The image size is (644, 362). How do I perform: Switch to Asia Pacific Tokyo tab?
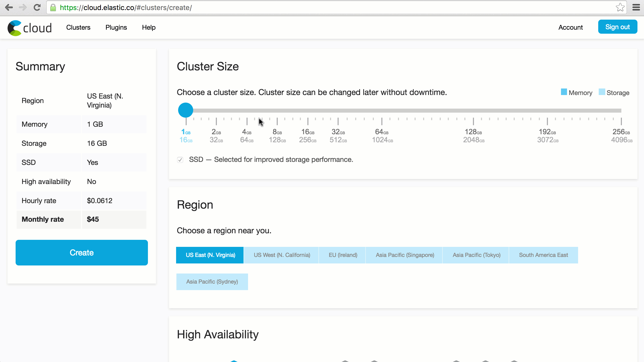click(x=476, y=255)
